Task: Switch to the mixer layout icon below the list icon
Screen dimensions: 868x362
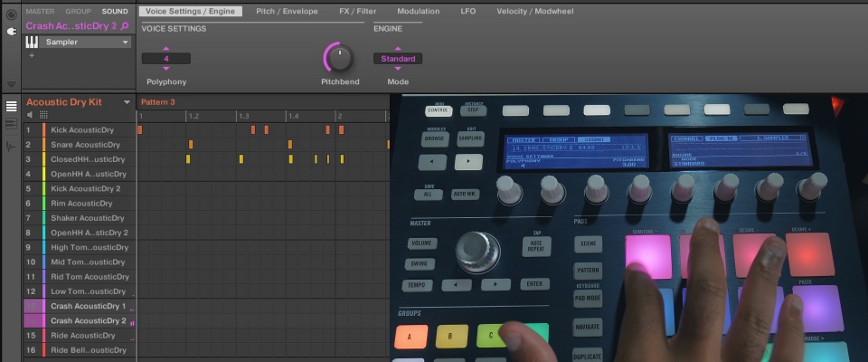Action: click(11, 124)
